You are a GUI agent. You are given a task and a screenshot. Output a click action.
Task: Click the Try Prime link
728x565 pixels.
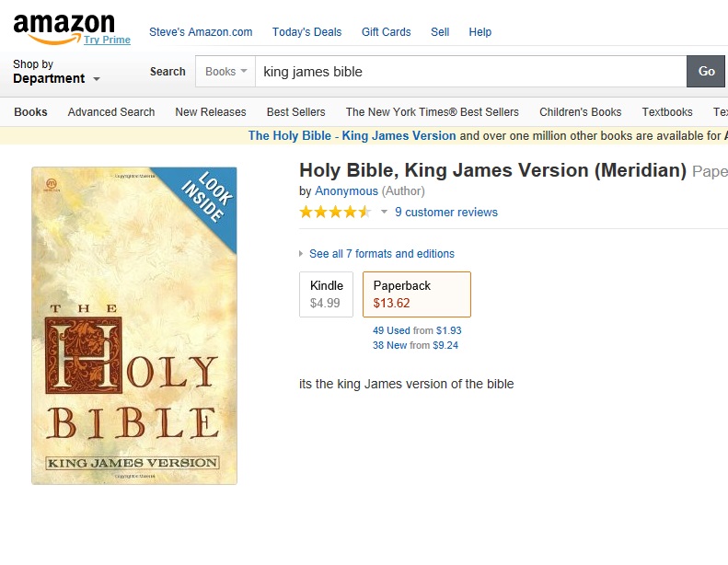107,40
